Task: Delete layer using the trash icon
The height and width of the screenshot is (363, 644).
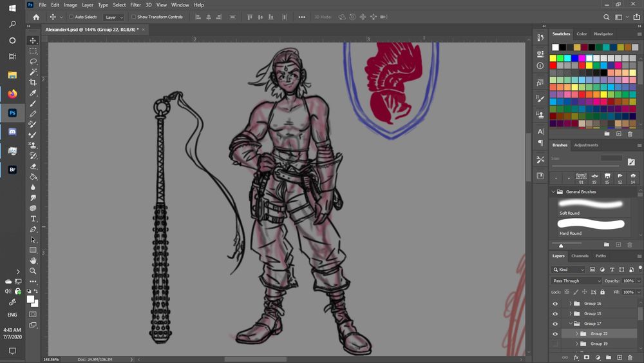Action: pos(629,357)
